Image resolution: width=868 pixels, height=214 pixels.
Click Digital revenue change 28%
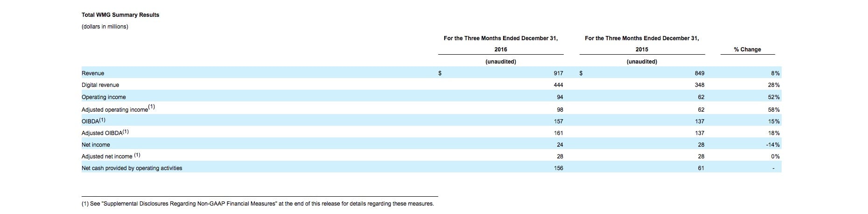(774, 85)
